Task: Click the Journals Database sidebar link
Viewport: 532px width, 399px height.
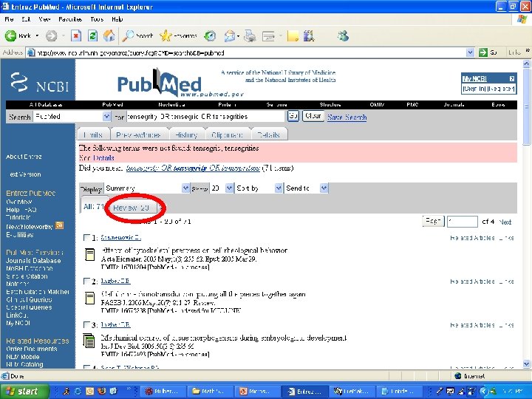Action: pos(33,261)
